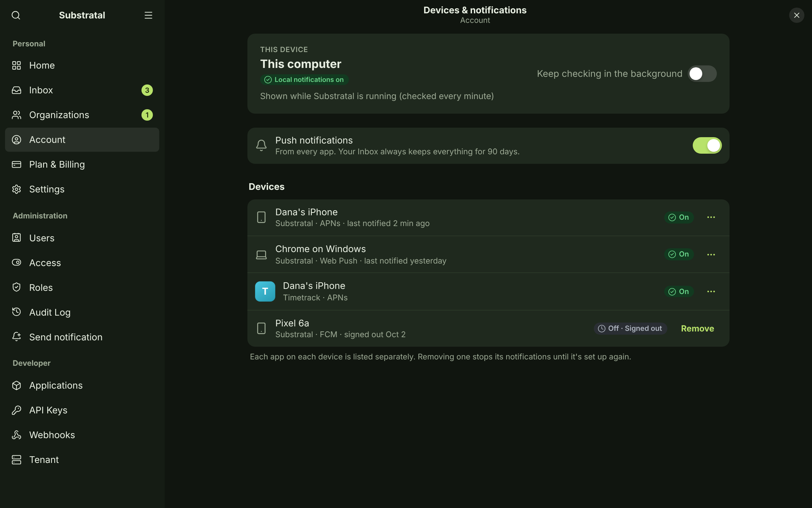Click the Users badge icon
The image size is (812, 508).
tap(16, 238)
